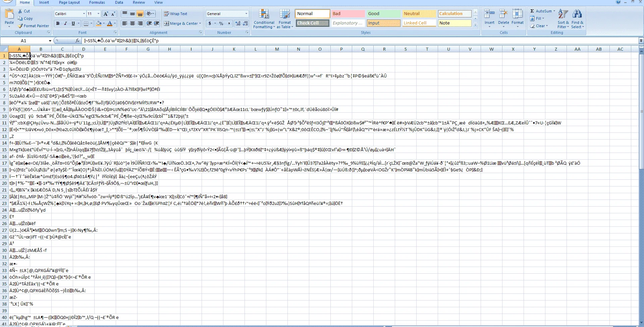The height and width of the screenshot is (327, 644).
Task: Apply the Good cell style
Action: [x=383, y=14]
